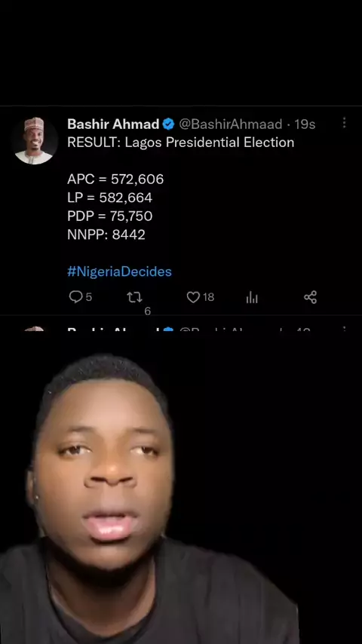Open the tweet by clicking the APC = 572,606 line

click(x=115, y=179)
